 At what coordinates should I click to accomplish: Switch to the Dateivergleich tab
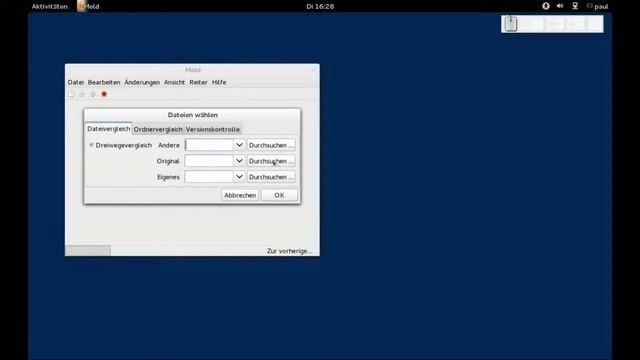[109, 129]
